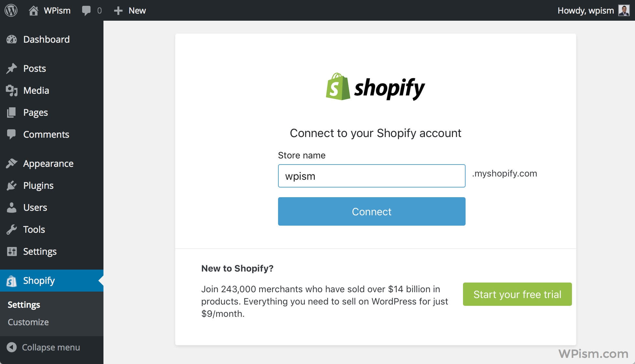The width and height of the screenshot is (635, 364).
Task: Select the Posts icon in sidebar
Action: 12,68
